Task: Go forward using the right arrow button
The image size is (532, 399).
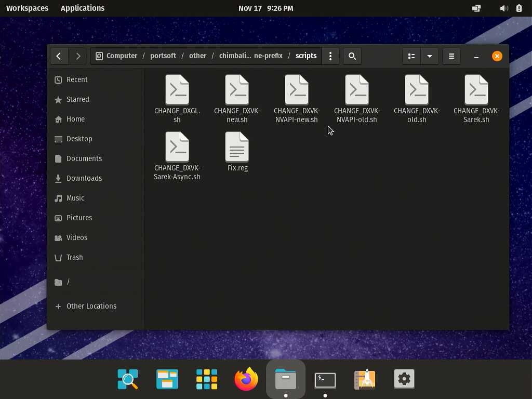Action: [x=78, y=56]
